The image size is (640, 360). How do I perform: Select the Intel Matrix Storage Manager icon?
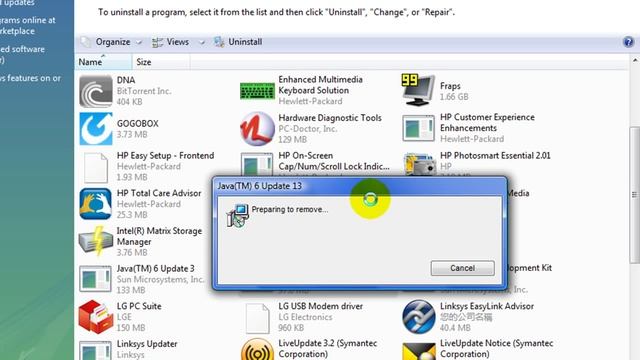pos(96,242)
